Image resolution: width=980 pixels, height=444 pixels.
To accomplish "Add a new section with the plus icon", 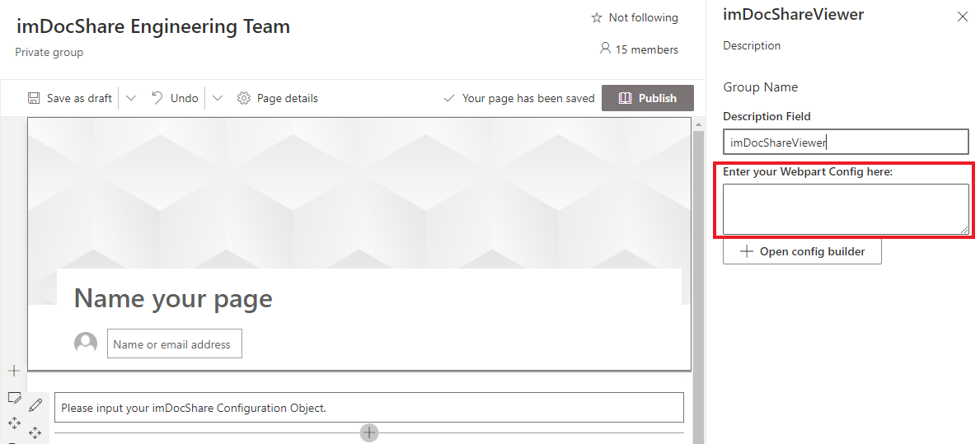I will click(14, 371).
